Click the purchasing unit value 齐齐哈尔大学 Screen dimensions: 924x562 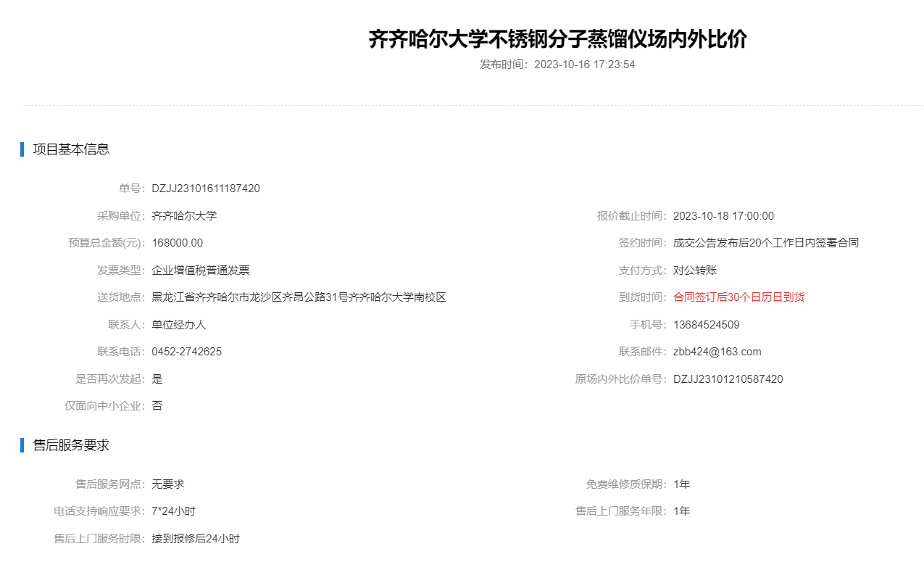pyautogui.click(x=184, y=216)
